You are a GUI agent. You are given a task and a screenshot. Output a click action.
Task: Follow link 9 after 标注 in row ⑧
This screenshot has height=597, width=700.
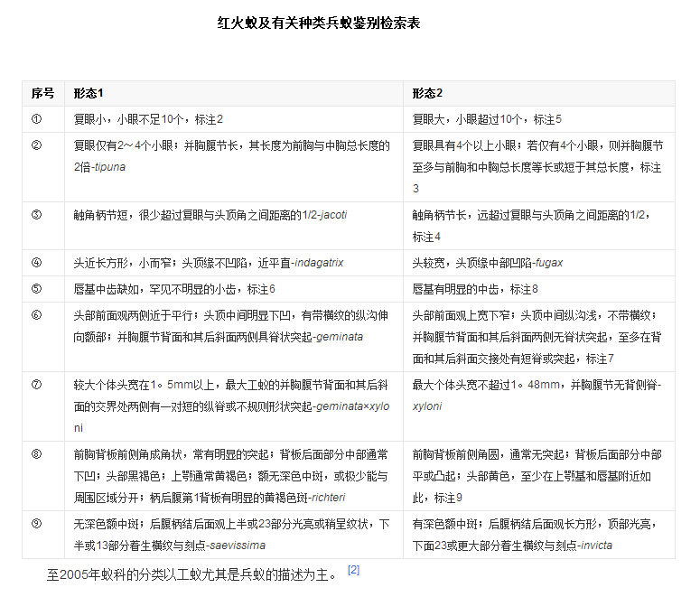(460, 498)
